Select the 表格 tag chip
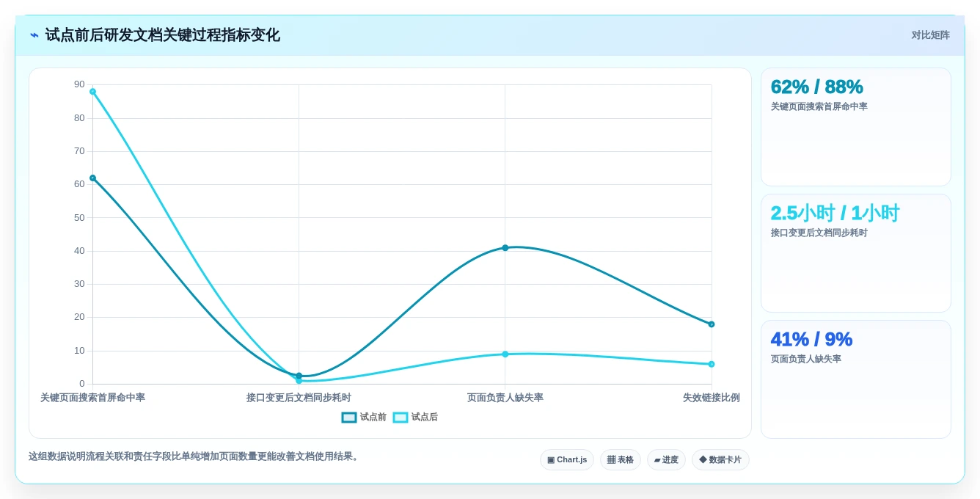This screenshot has width=980, height=499. [621, 460]
